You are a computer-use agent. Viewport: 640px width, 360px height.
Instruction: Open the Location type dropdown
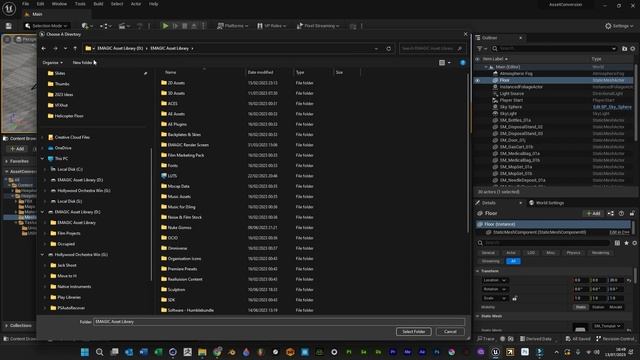click(x=494, y=280)
